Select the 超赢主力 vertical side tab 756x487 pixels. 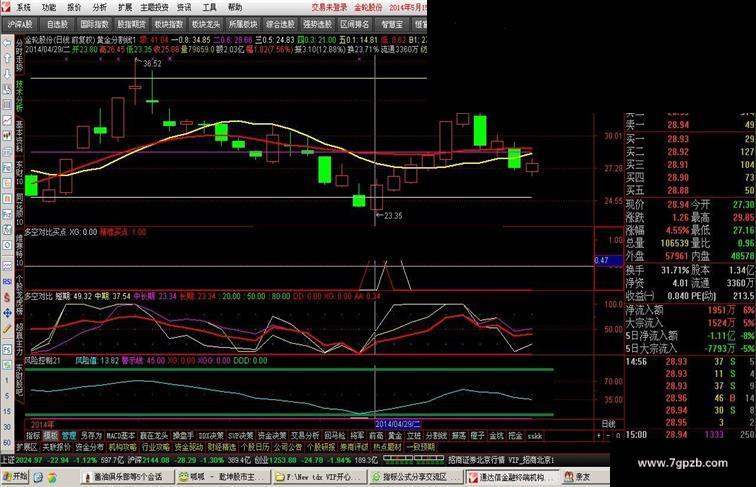pyautogui.click(x=19, y=339)
